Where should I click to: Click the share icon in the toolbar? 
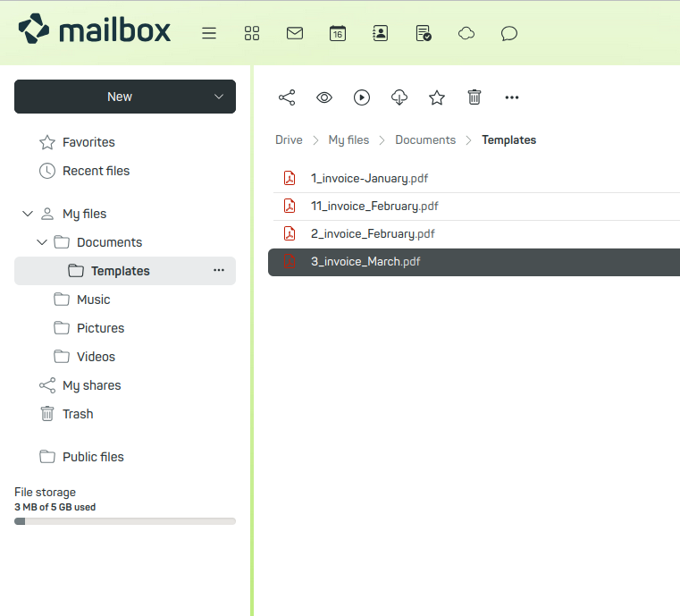click(287, 97)
